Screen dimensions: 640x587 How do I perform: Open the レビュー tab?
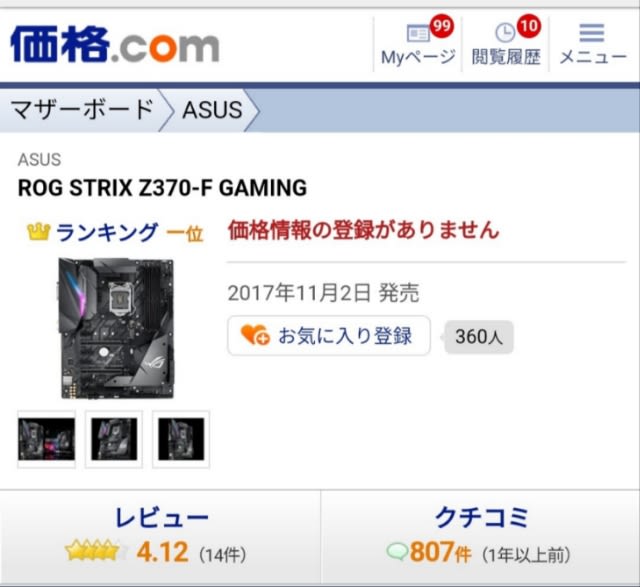160,537
